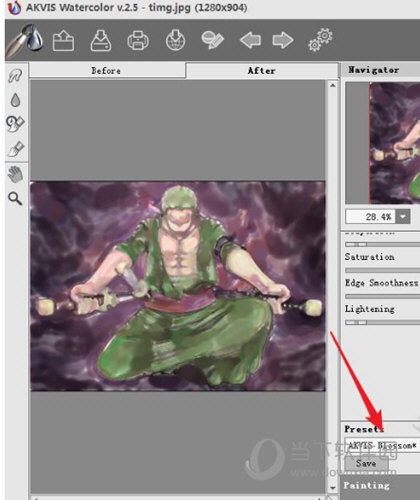Redo with the right arrow icon
The height and width of the screenshot is (500, 420).
point(283,41)
